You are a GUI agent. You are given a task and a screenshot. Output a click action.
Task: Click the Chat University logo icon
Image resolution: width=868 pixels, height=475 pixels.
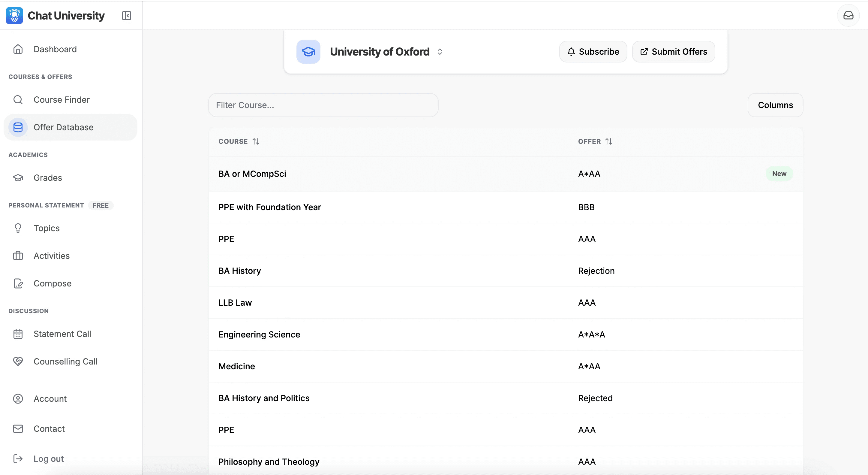point(14,16)
